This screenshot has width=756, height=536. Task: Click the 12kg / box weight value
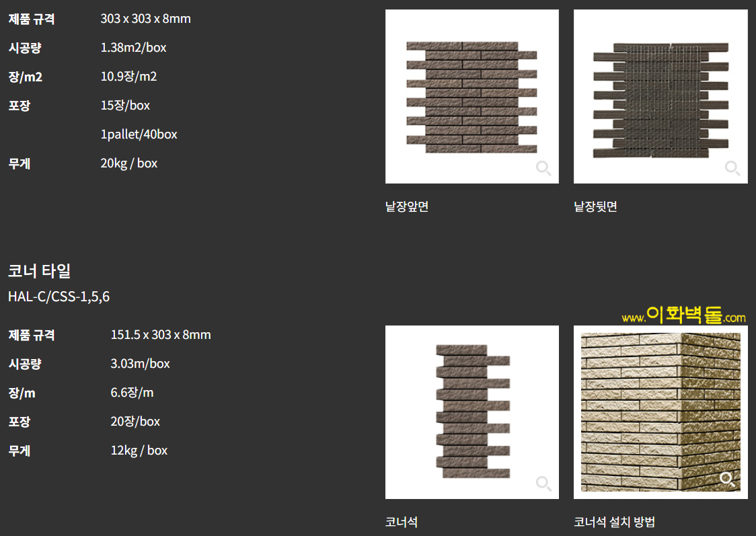(139, 451)
